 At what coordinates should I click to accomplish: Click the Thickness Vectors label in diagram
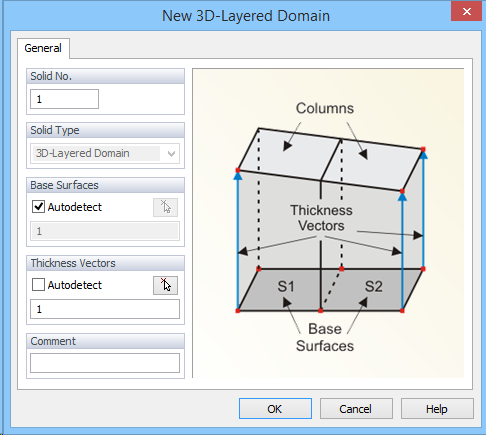[x=321, y=218]
